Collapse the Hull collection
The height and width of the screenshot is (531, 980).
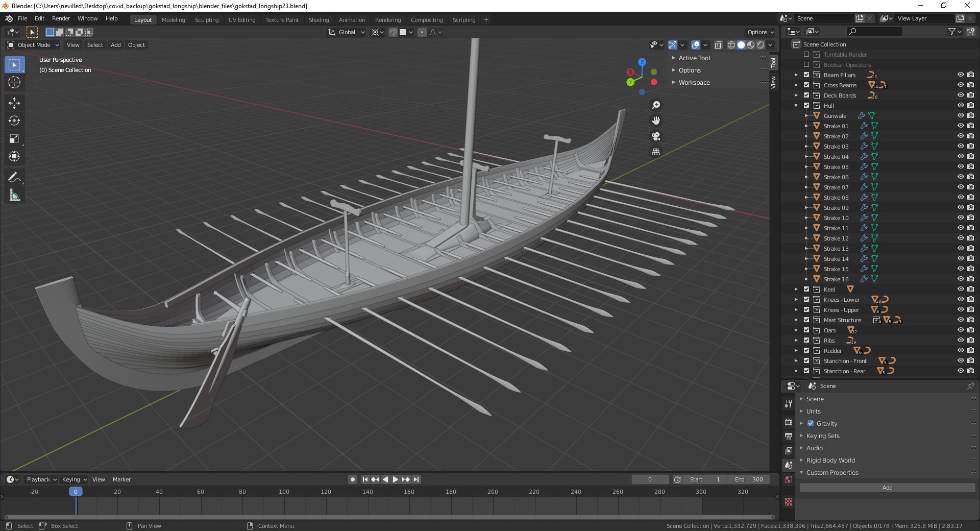click(796, 106)
